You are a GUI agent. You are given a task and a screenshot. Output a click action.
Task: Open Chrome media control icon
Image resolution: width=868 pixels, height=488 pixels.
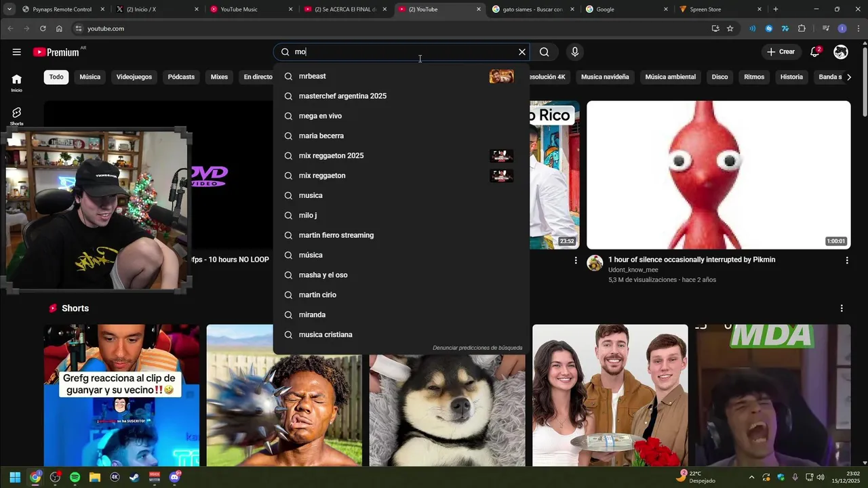pos(825,28)
